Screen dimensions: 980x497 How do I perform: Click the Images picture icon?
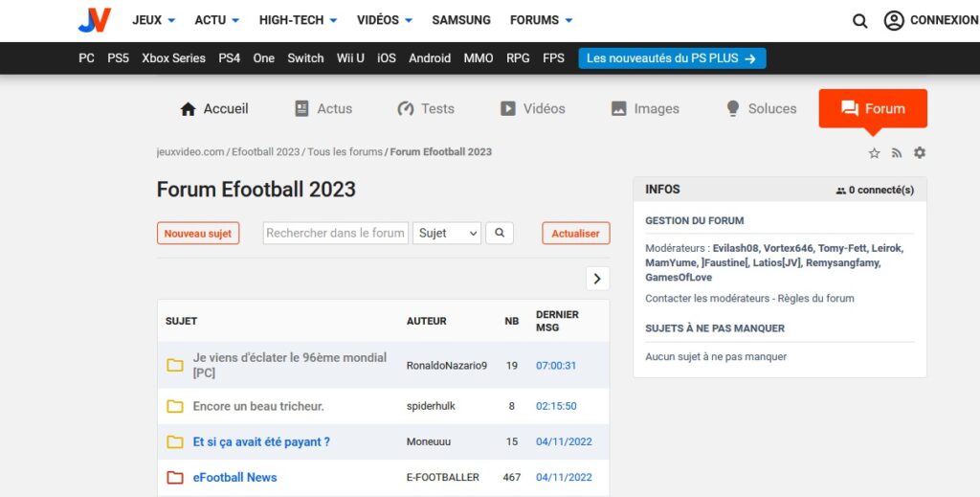(x=619, y=109)
